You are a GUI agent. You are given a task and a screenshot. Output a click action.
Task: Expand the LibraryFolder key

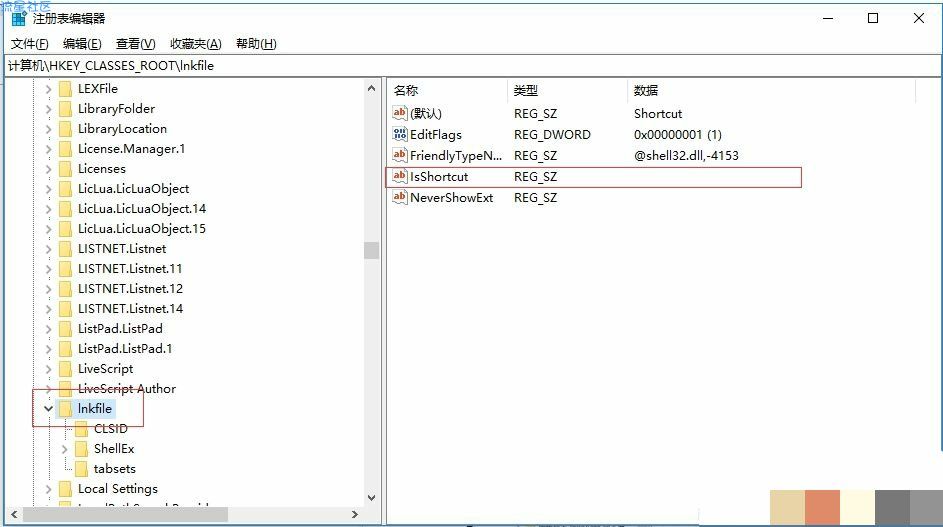[x=49, y=109]
